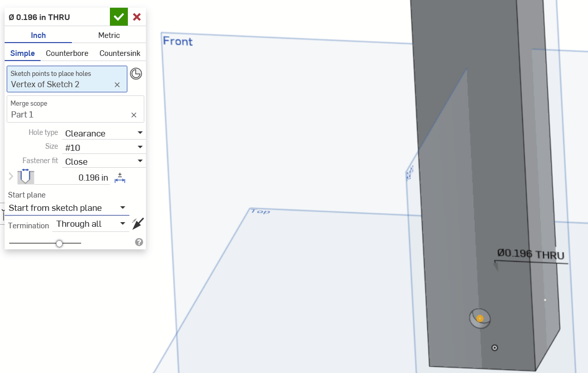This screenshot has height=373, width=588.
Task: Click the Merge scope selection field
Action: 75,109
